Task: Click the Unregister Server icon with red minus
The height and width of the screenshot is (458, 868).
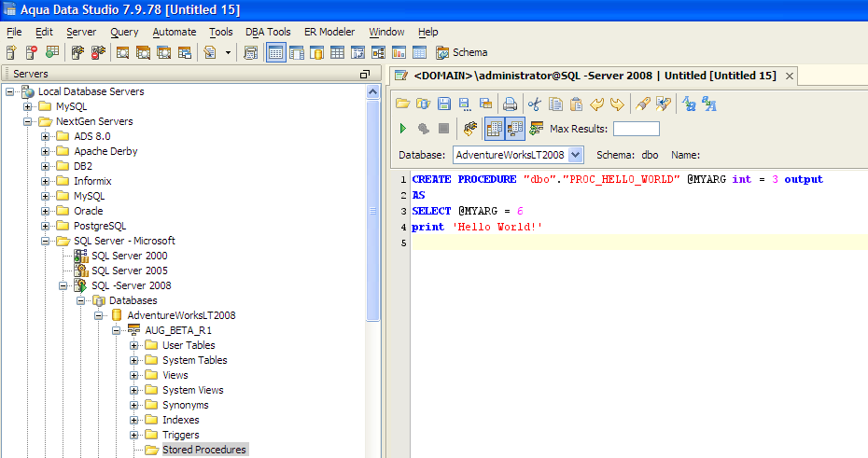Action: (32, 52)
